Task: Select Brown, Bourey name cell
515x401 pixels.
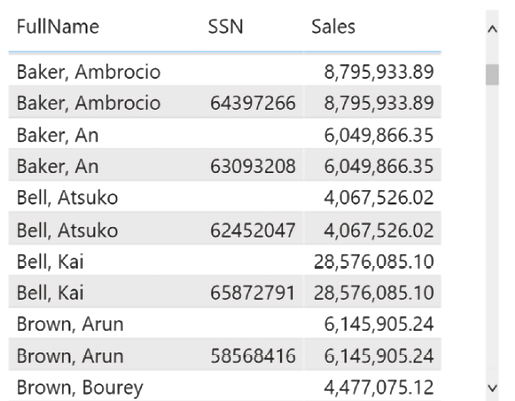Action: (80, 387)
